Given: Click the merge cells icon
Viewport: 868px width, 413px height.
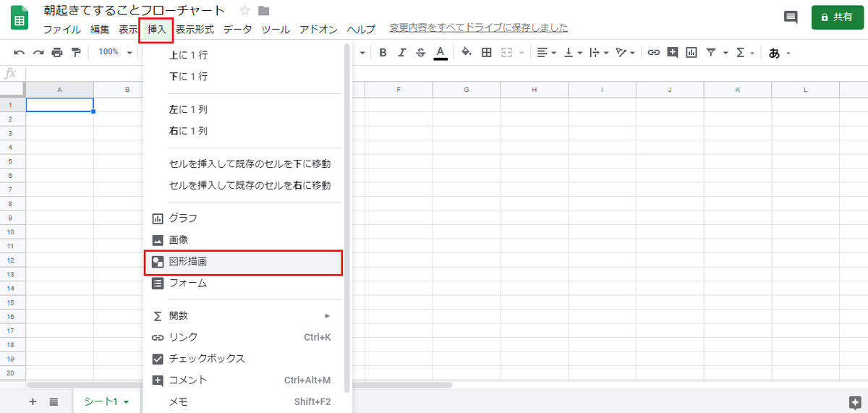Looking at the screenshot, I should (x=506, y=52).
